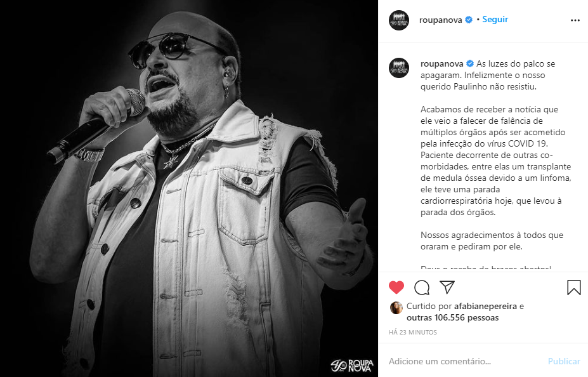This screenshot has width=588, height=377.
Task: Click the black-and-white singer photo
Action: 189,189
